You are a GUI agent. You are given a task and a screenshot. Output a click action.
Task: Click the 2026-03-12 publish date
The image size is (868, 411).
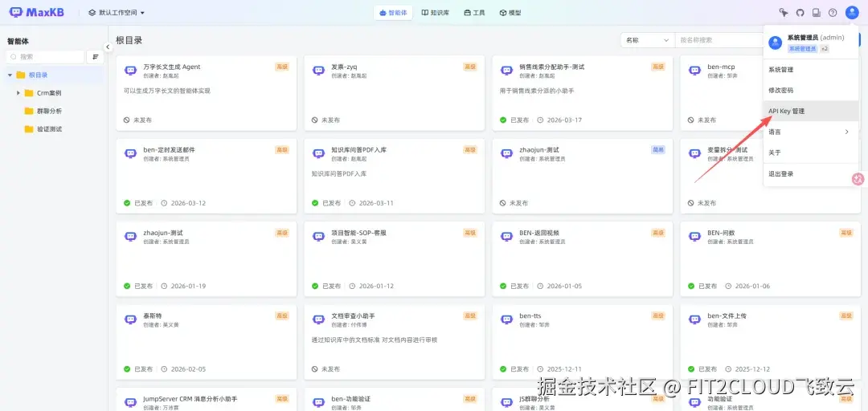click(188, 203)
